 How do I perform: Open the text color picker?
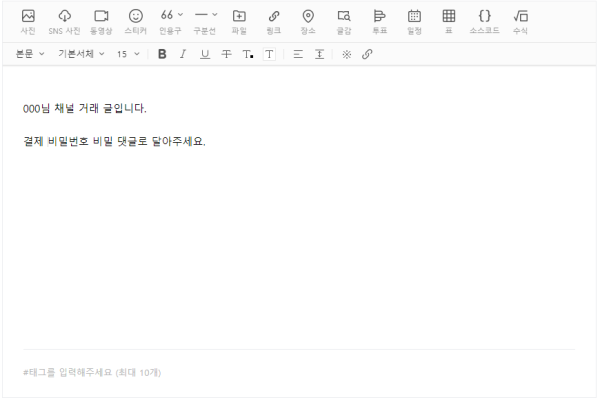click(248, 54)
